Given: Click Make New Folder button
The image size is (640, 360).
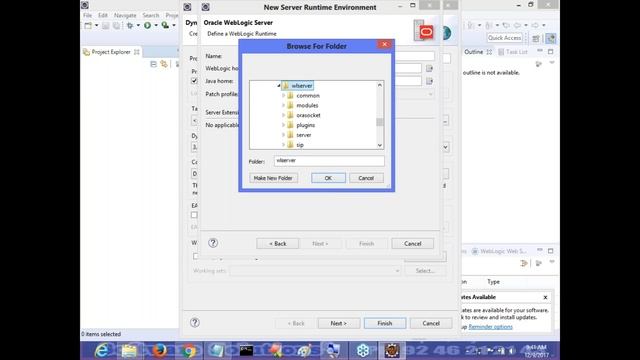Looking at the screenshot, I should click(x=273, y=178).
